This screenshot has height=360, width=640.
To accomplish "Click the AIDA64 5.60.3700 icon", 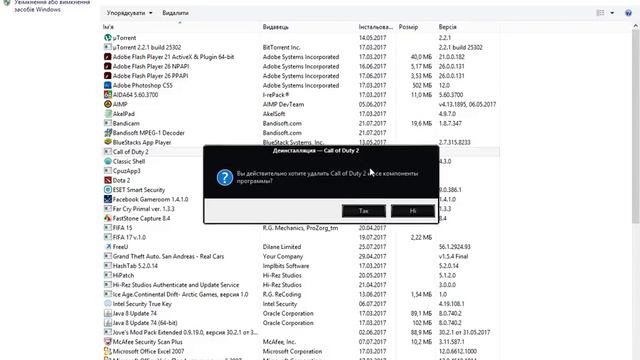I will [x=108, y=95].
